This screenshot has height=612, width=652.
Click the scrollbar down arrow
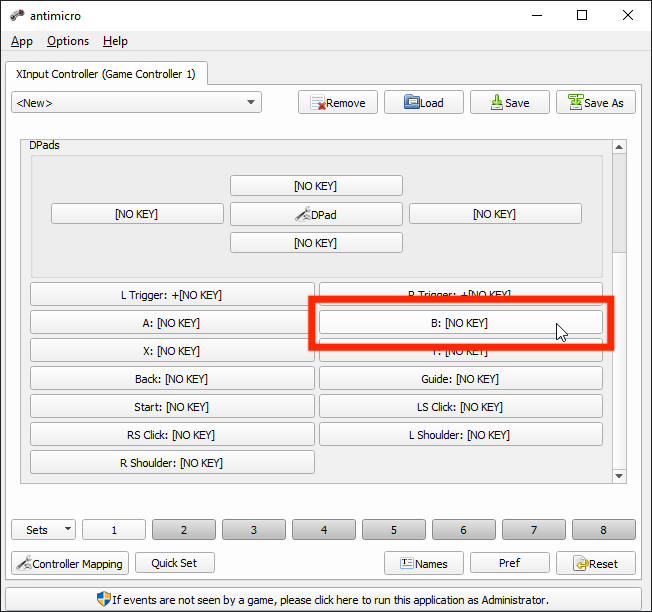coord(619,476)
